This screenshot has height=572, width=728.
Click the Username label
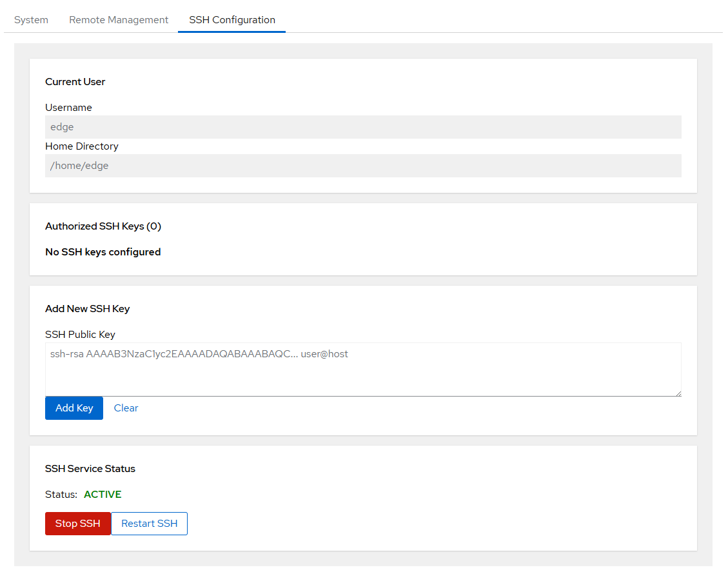pyautogui.click(x=68, y=108)
